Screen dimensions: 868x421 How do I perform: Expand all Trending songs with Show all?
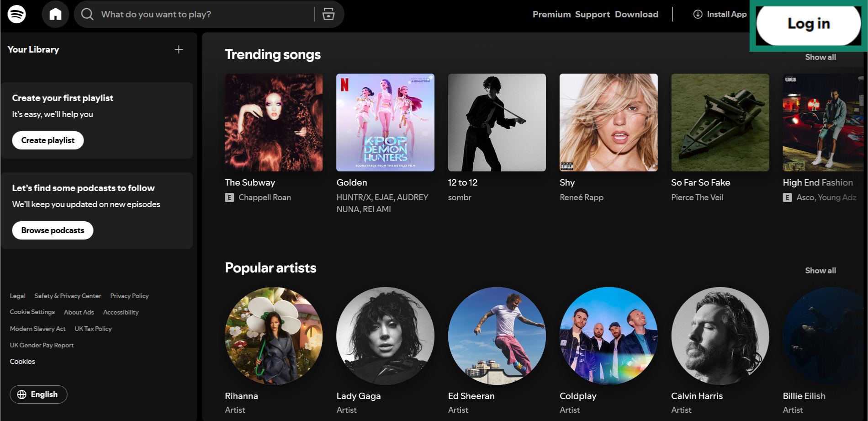tap(820, 57)
